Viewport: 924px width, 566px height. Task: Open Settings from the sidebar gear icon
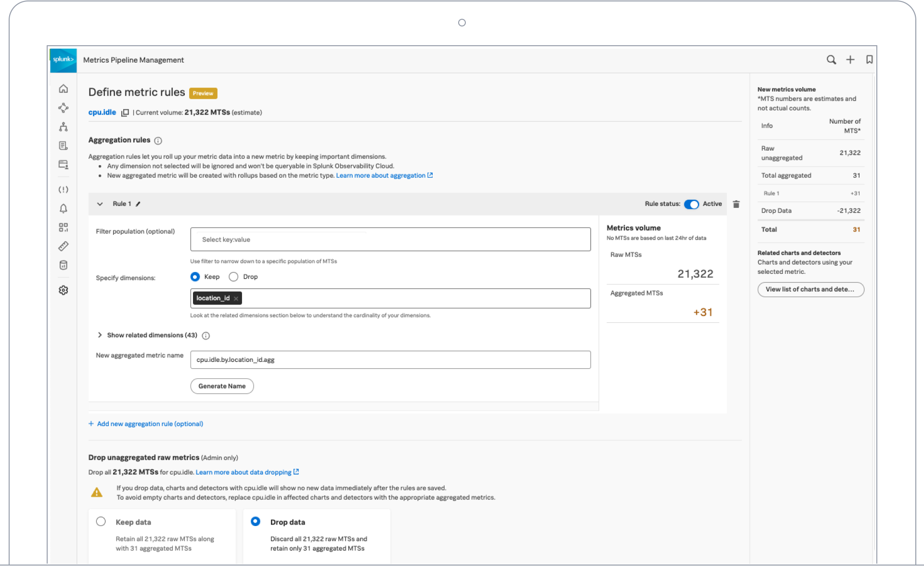click(x=63, y=290)
